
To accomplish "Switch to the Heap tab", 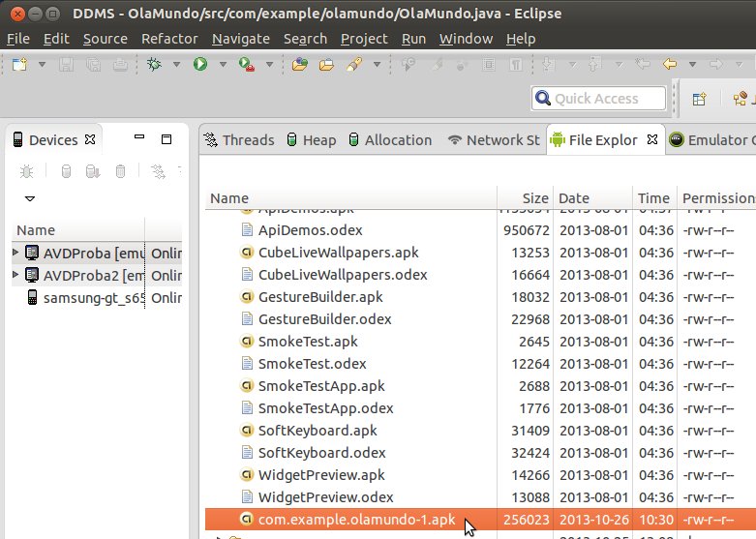I will pyautogui.click(x=311, y=139).
